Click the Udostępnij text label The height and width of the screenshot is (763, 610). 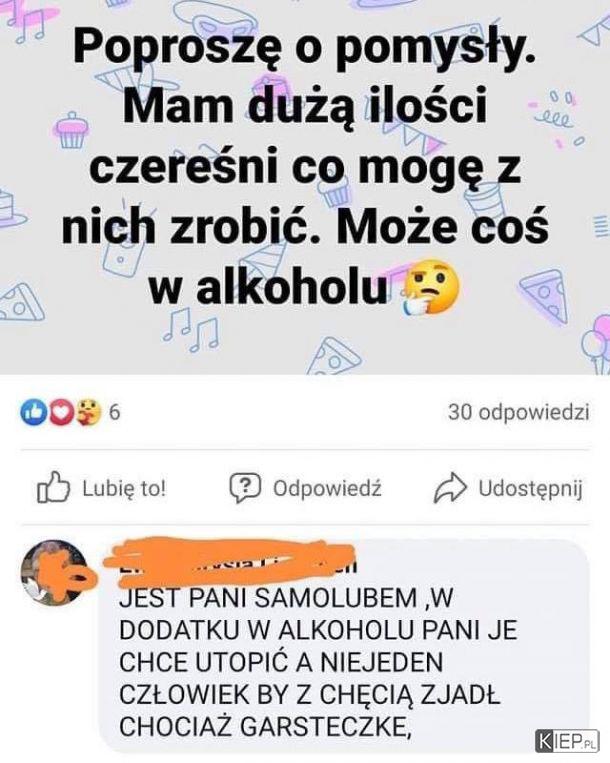pyautogui.click(x=530, y=489)
